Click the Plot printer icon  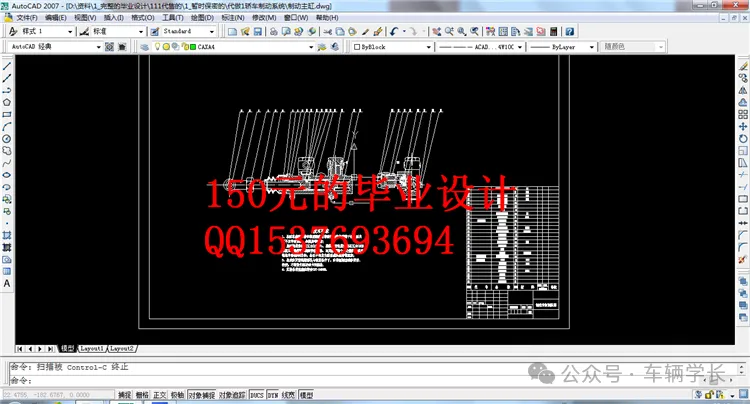tap(274, 32)
